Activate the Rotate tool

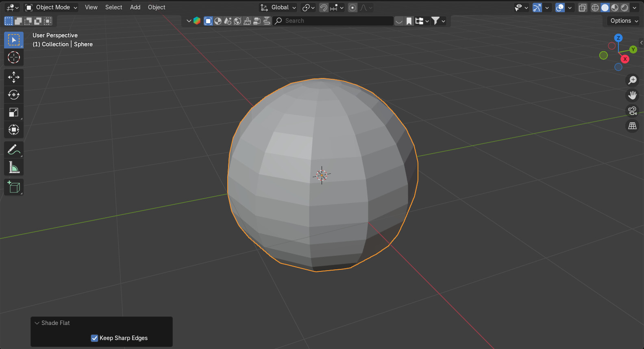pos(14,95)
